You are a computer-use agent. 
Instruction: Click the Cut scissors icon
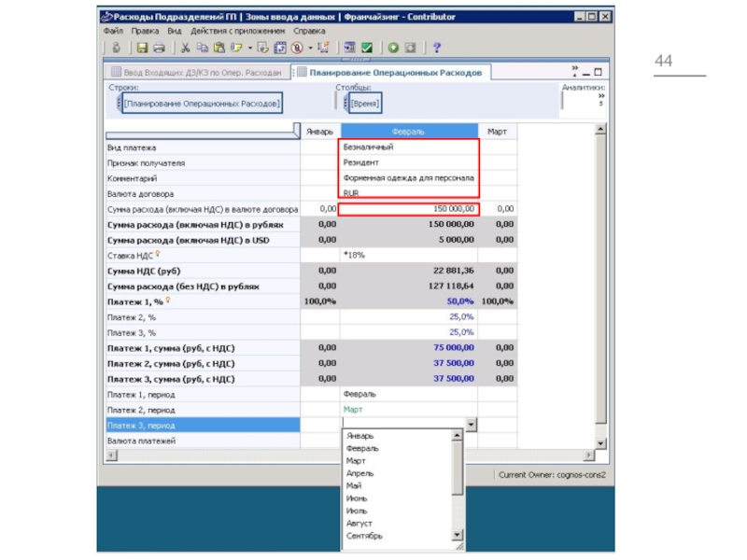coord(186,48)
